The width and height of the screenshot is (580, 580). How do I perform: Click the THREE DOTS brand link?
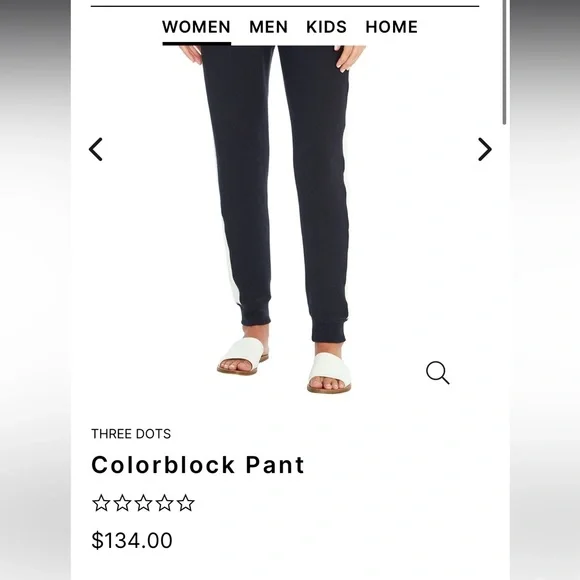pos(131,434)
